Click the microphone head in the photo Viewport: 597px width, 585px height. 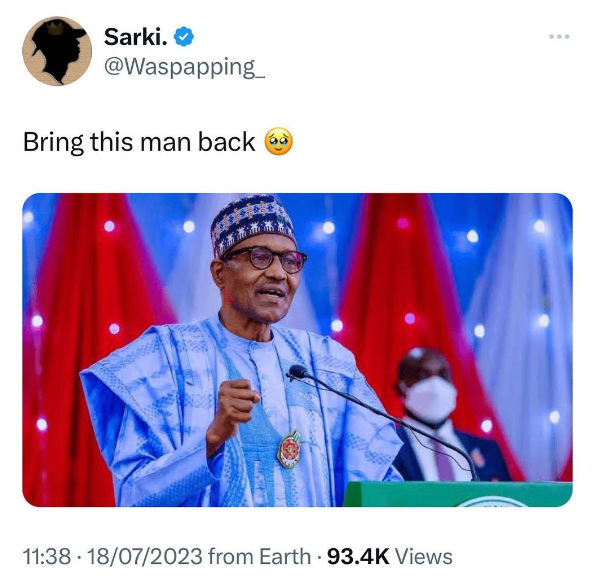tap(298, 372)
